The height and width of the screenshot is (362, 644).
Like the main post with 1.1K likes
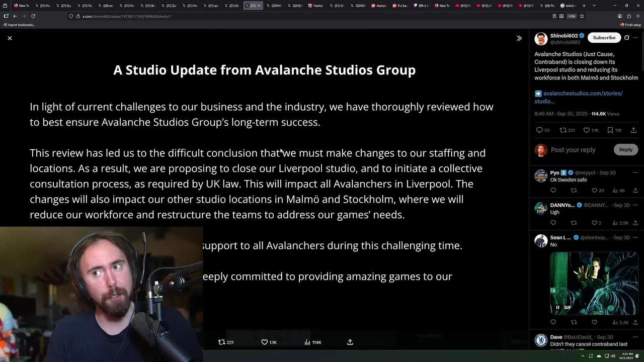(591, 130)
